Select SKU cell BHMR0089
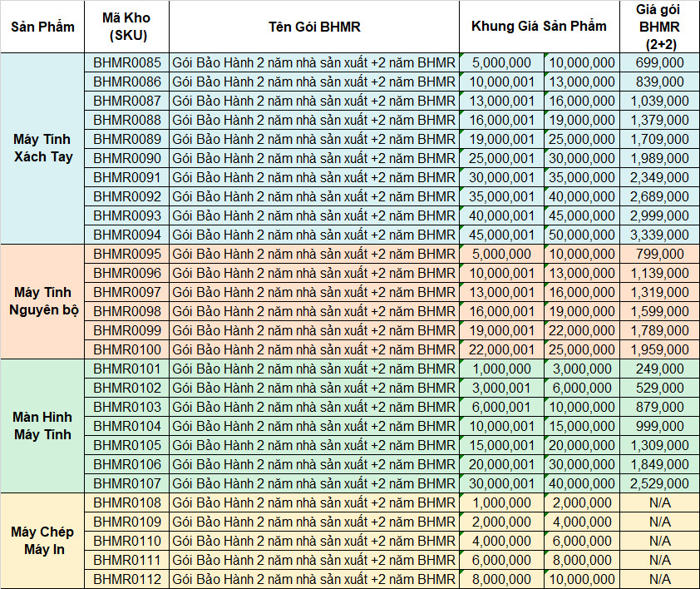 (127, 139)
